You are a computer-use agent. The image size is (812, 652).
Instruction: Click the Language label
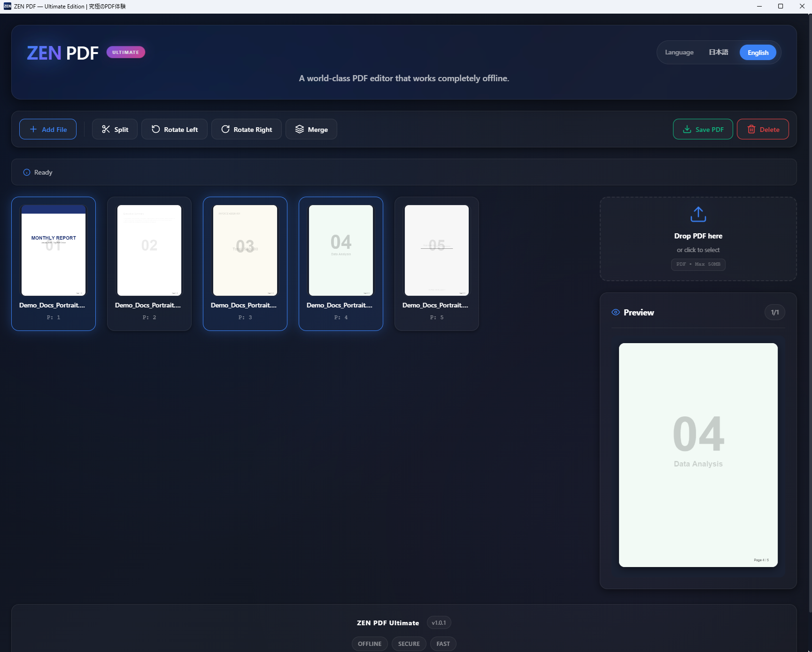[679, 52]
